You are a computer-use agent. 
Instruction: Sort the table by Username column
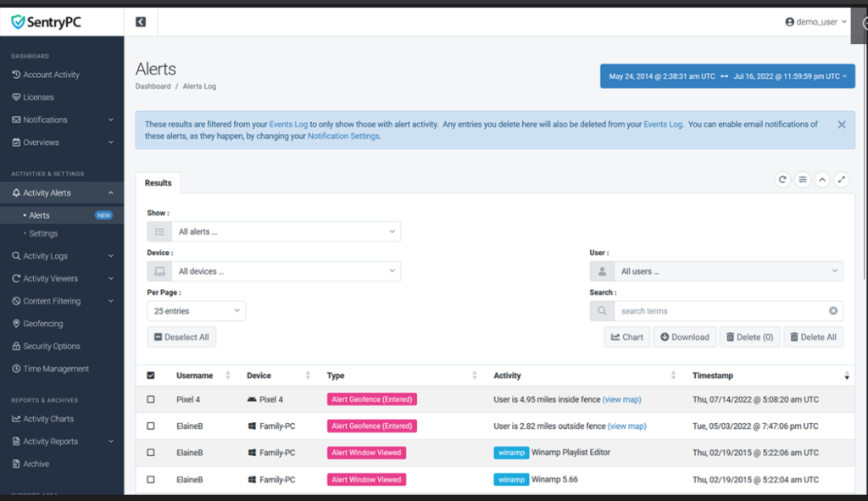pos(203,376)
